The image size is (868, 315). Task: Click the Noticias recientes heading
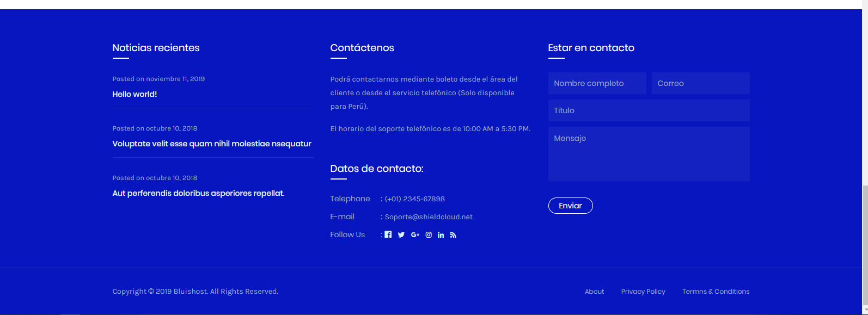[156, 48]
